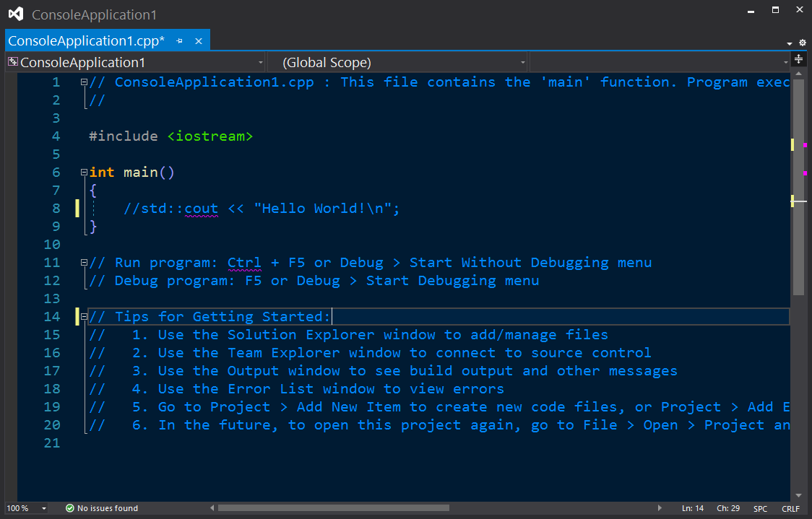The height and width of the screenshot is (519, 812).
Task: Click the Visual Studio logo icon
Action: [x=14, y=13]
